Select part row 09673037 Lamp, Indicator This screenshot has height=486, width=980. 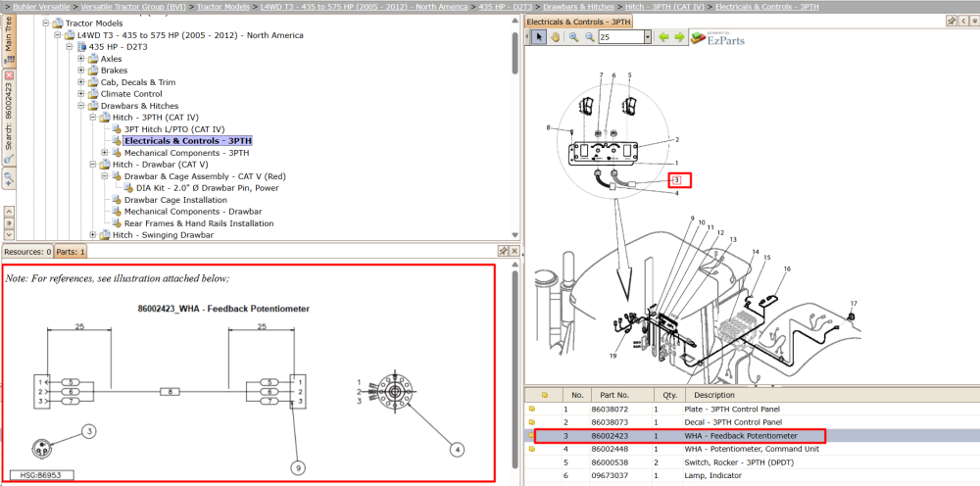click(x=753, y=475)
